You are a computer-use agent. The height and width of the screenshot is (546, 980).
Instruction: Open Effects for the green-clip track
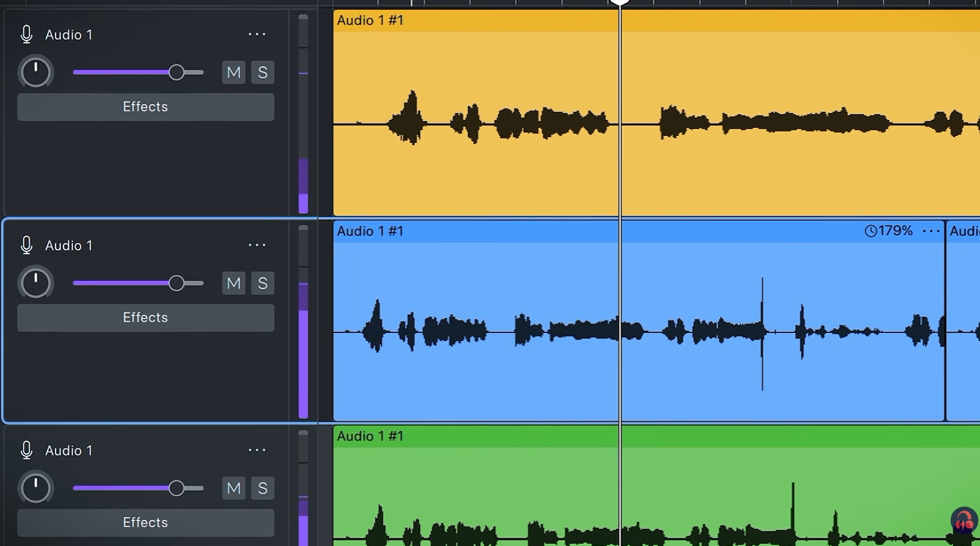pos(145,523)
